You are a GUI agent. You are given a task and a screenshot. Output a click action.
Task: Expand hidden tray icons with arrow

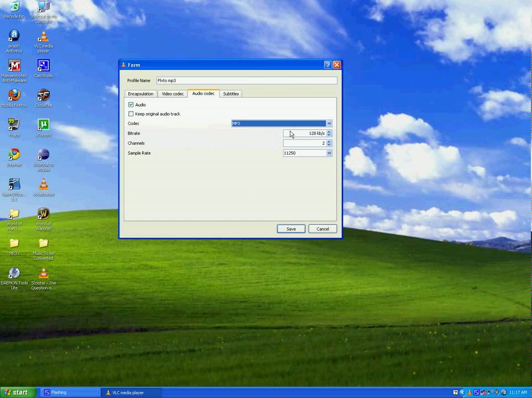click(x=462, y=392)
